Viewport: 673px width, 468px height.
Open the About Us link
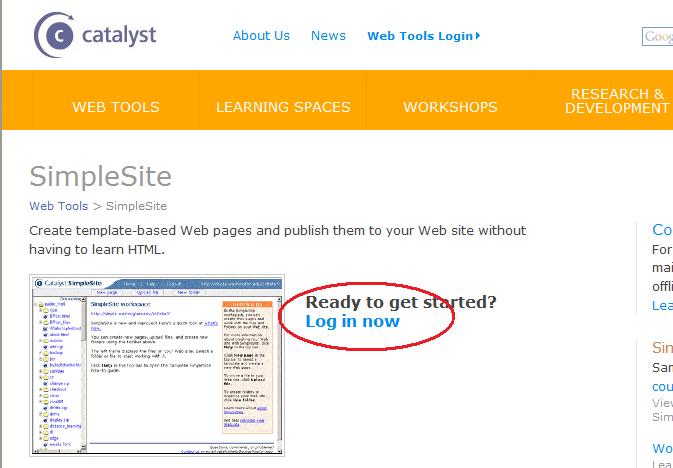pos(261,36)
